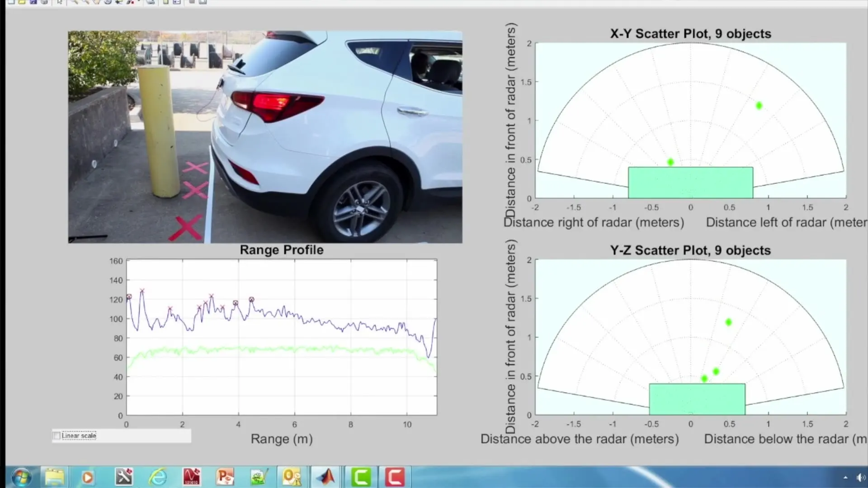Open the red waveform 101010 taskbar app
Viewport: 868px width, 488px height.
191,477
